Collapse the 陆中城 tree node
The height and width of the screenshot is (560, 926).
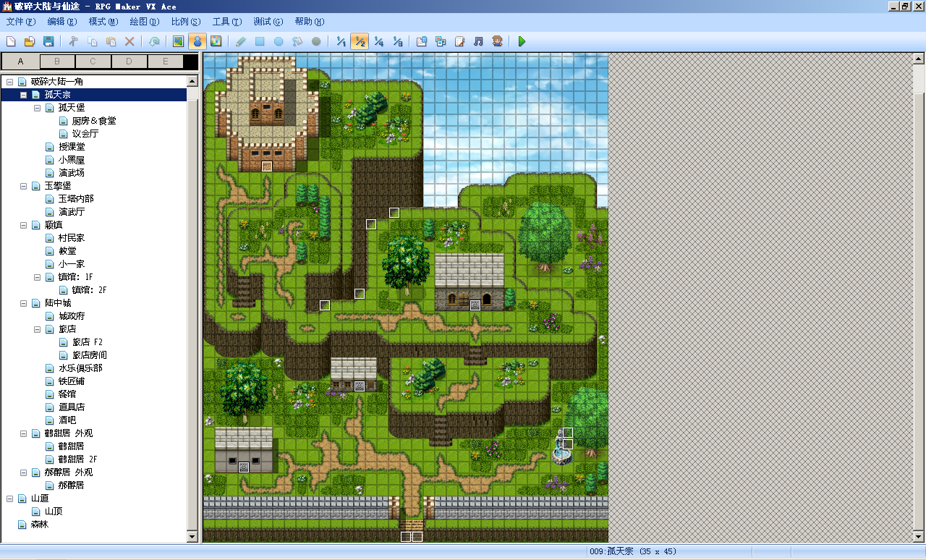(x=23, y=303)
